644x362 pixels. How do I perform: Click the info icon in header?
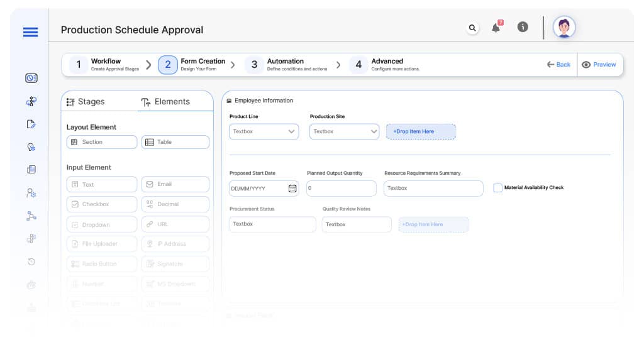(x=523, y=27)
